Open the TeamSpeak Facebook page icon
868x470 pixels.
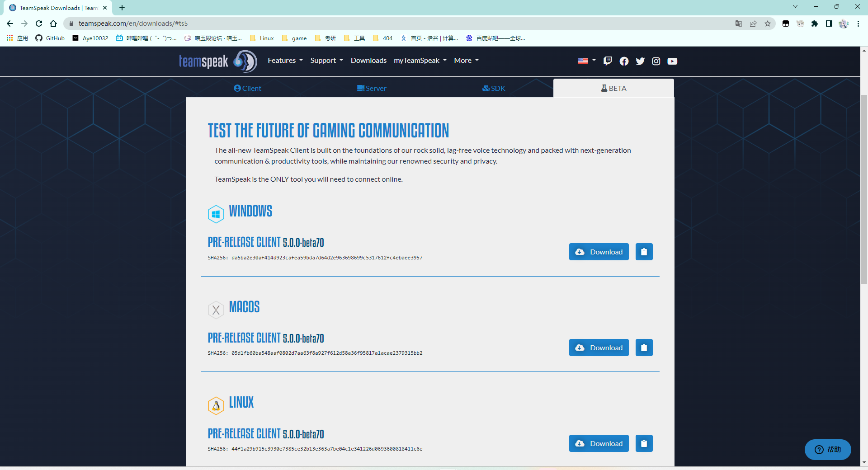[624, 61]
